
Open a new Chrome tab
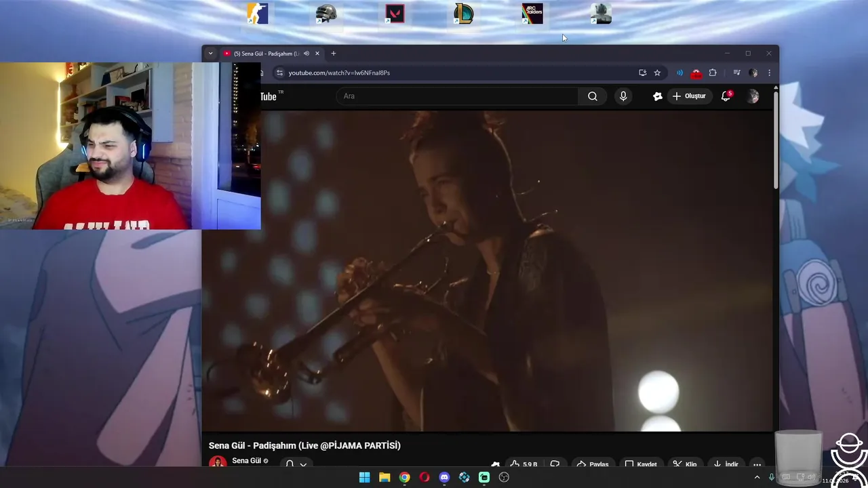pyautogui.click(x=333, y=54)
